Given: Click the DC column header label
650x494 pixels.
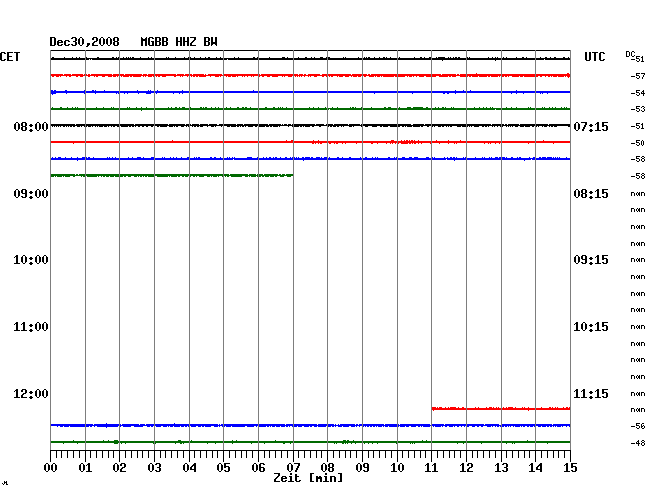Looking at the screenshot, I should pyautogui.click(x=630, y=54).
